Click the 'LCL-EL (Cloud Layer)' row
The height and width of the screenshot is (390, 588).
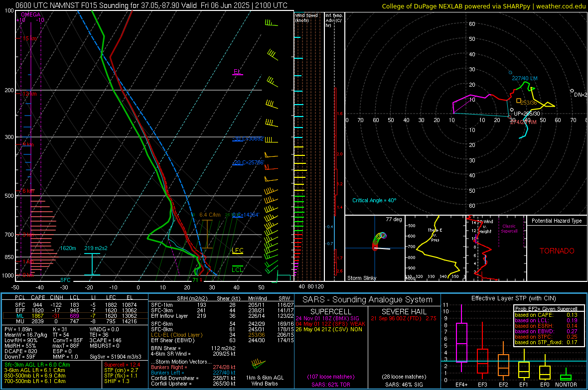pos(222,335)
